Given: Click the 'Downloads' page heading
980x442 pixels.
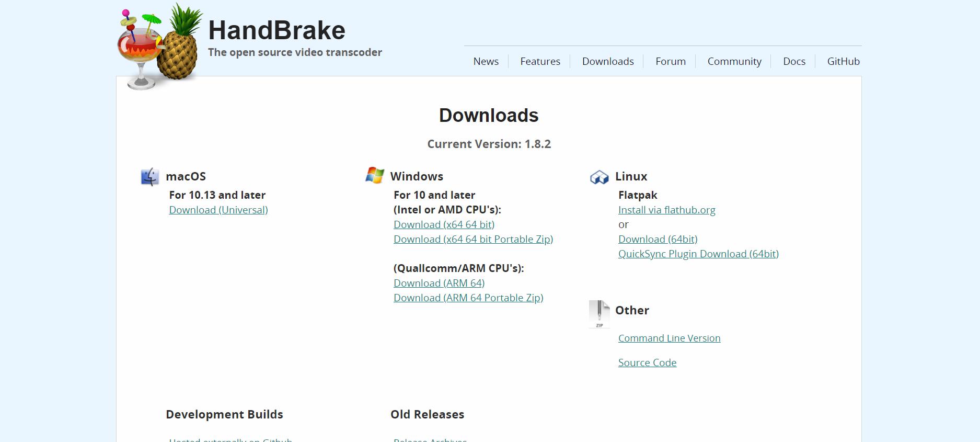Looking at the screenshot, I should click(489, 115).
